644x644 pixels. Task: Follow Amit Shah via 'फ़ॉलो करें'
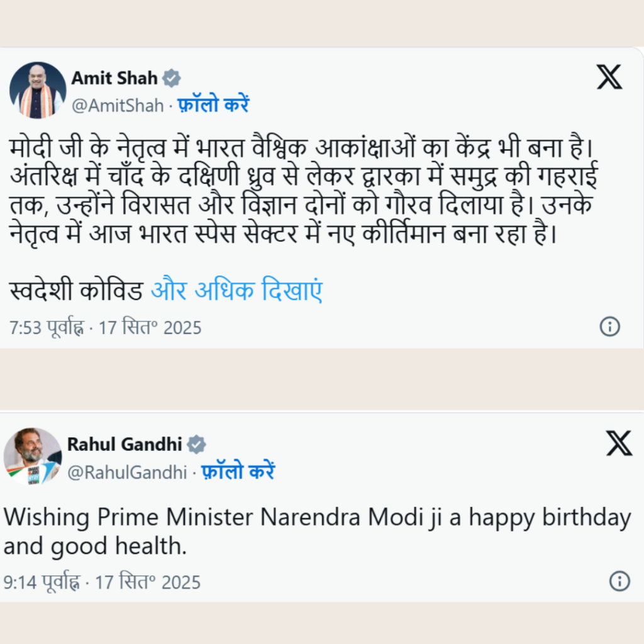(x=213, y=104)
